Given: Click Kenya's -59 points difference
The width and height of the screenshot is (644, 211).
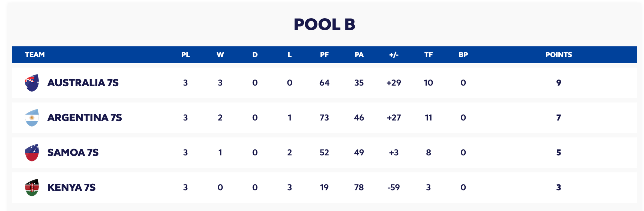Looking at the screenshot, I should pyautogui.click(x=394, y=188).
